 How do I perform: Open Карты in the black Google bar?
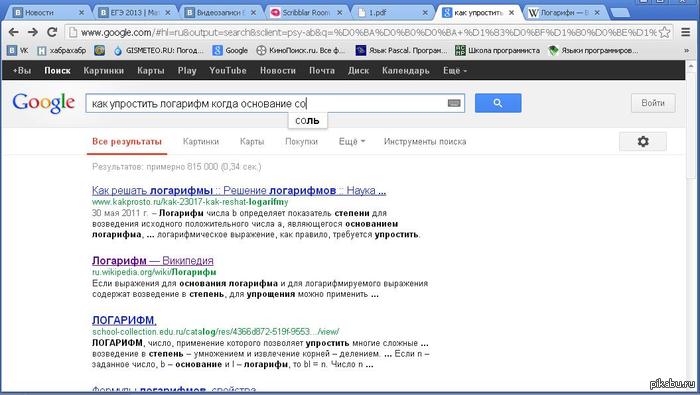click(150, 71)
